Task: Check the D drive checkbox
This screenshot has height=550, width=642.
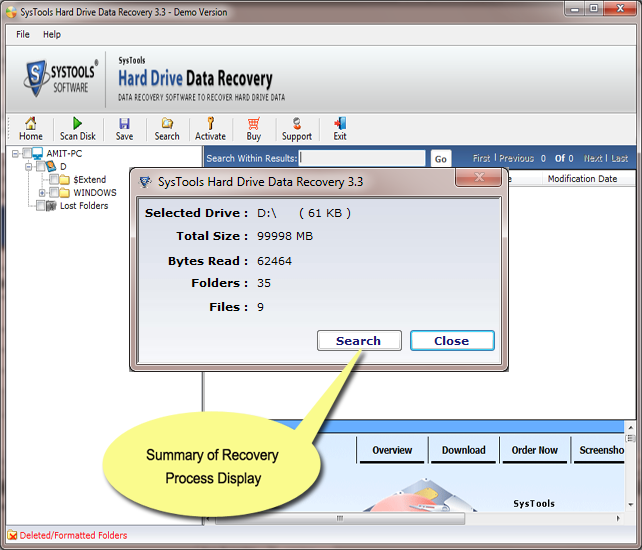Action: point(41,166)
